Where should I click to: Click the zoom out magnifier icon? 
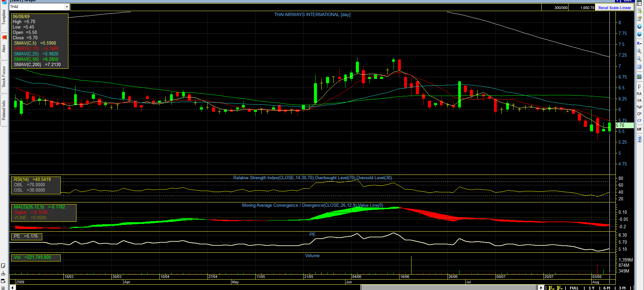(x=639, y=59)
